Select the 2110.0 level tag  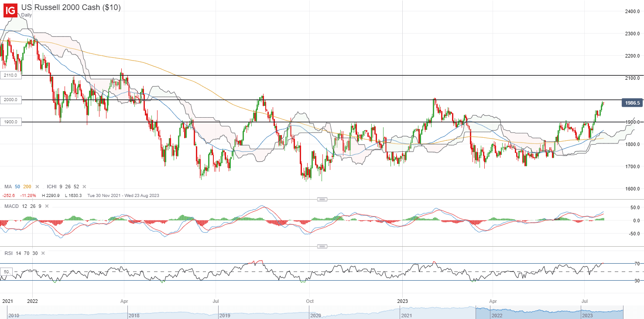[x=10, y=75]
